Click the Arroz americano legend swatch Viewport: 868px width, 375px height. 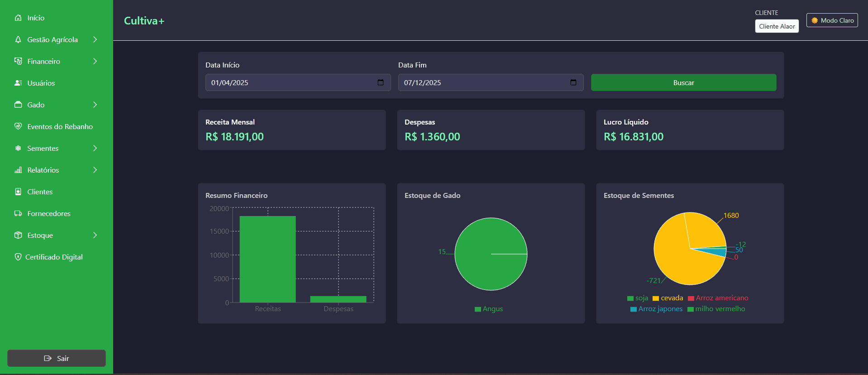[x=691, y=298]
